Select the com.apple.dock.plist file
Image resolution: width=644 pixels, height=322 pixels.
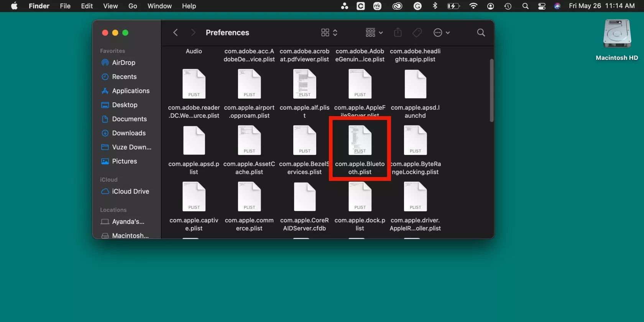pyautogui.click(x=360, y=197)
